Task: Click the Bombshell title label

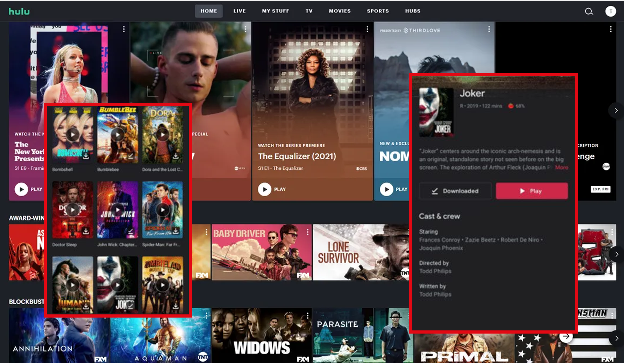Action: (62, 169)
